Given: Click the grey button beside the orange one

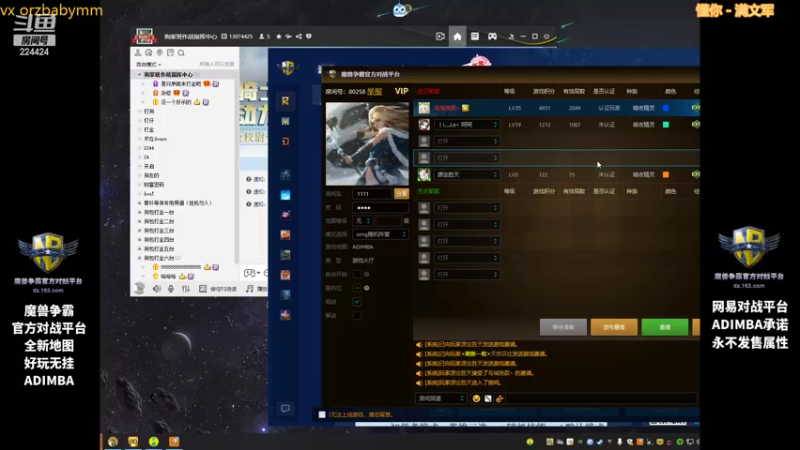Looking at the screenshot, I should tap(563, 327).
